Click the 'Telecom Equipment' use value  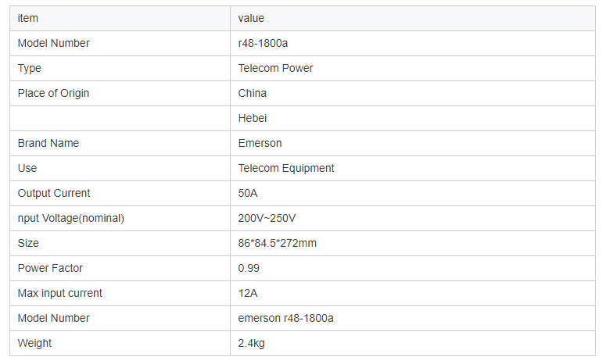[x=286, y=168]
